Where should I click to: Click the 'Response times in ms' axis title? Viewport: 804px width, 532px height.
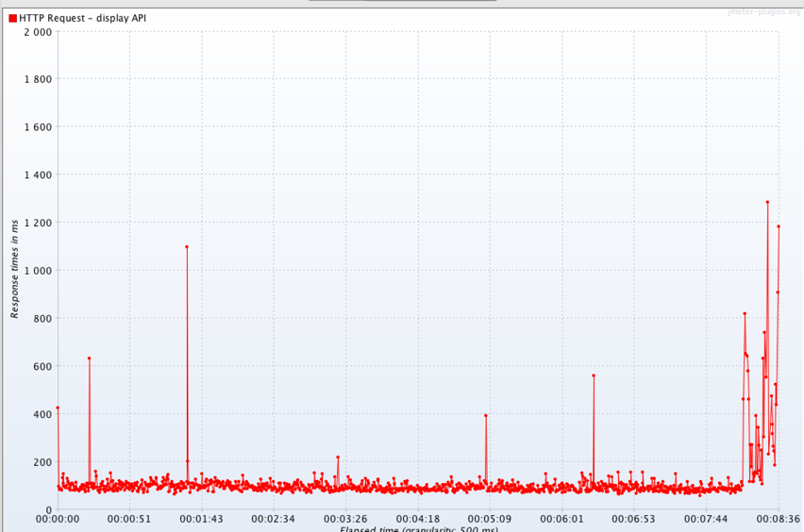pos(14,269)
